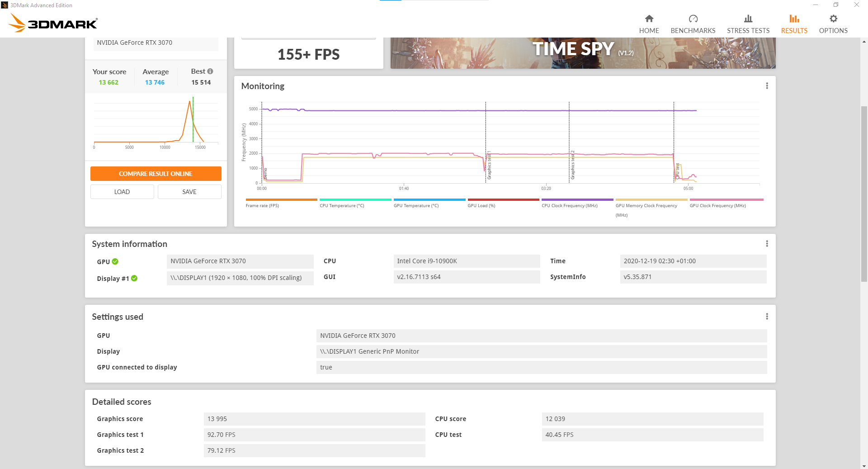This screenshot has height=469, width=868.
Task: Click the Save button
Action: point(189,192)
